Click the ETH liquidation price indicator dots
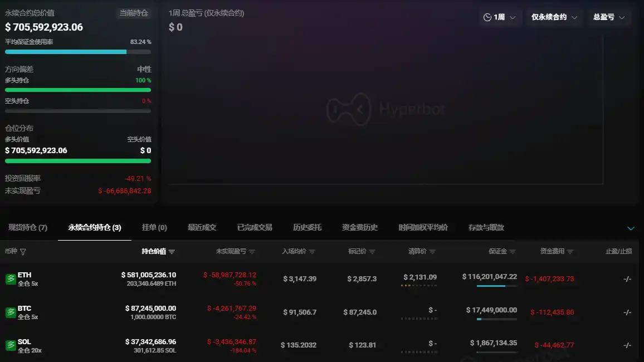 pos(419,285)
